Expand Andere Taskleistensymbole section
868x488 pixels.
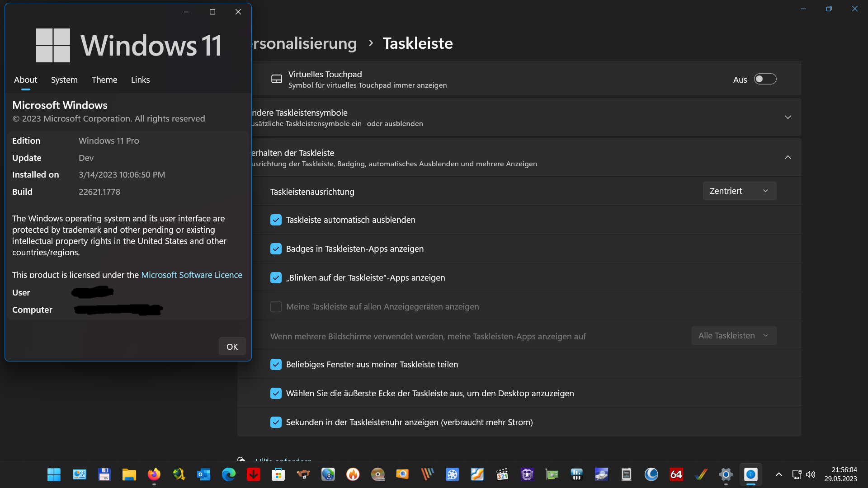click(788, 117)
